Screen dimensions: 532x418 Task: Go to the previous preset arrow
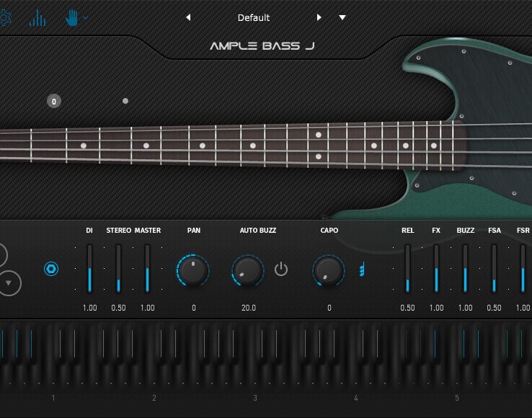click(188, 17)
